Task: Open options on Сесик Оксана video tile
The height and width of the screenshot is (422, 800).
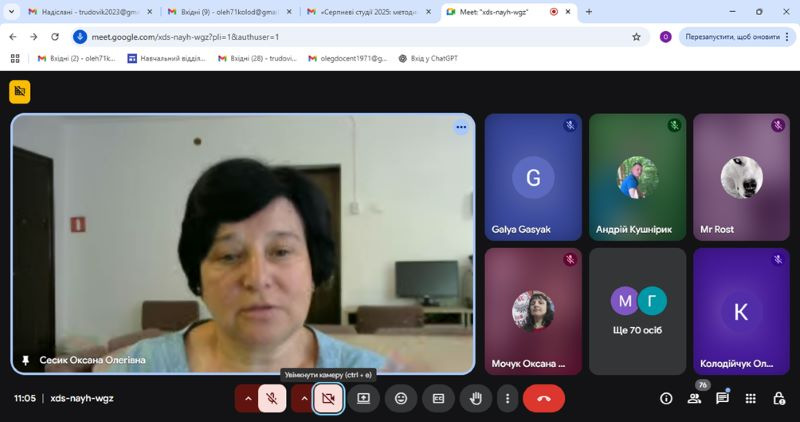Action: coord(461,127)
